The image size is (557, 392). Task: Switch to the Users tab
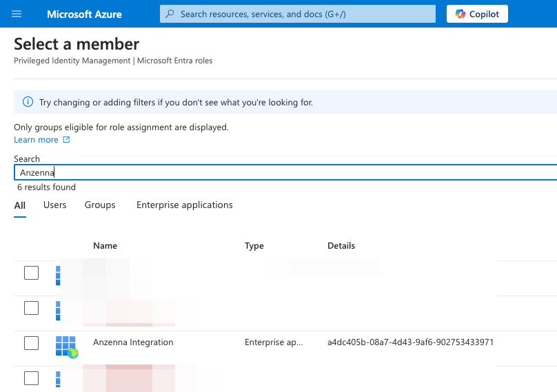[x=54, y=205]
